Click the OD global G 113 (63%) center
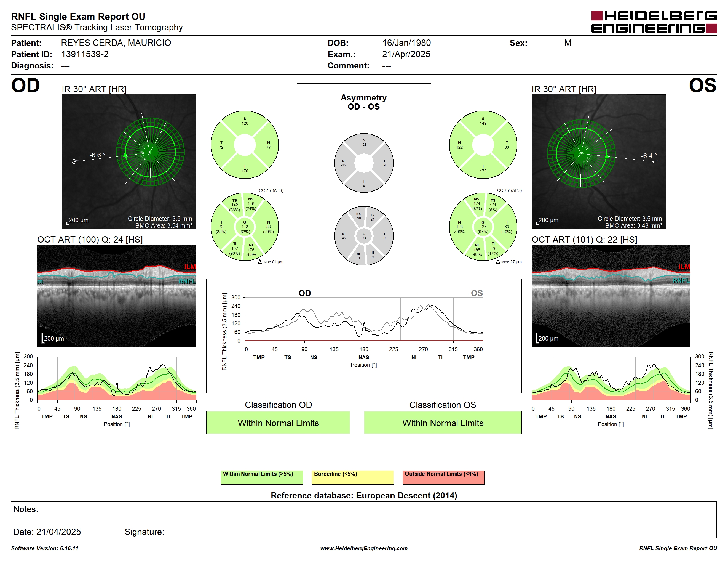This screenshot has height=563, width=728. pyautogui.click(x=245, y=227)
